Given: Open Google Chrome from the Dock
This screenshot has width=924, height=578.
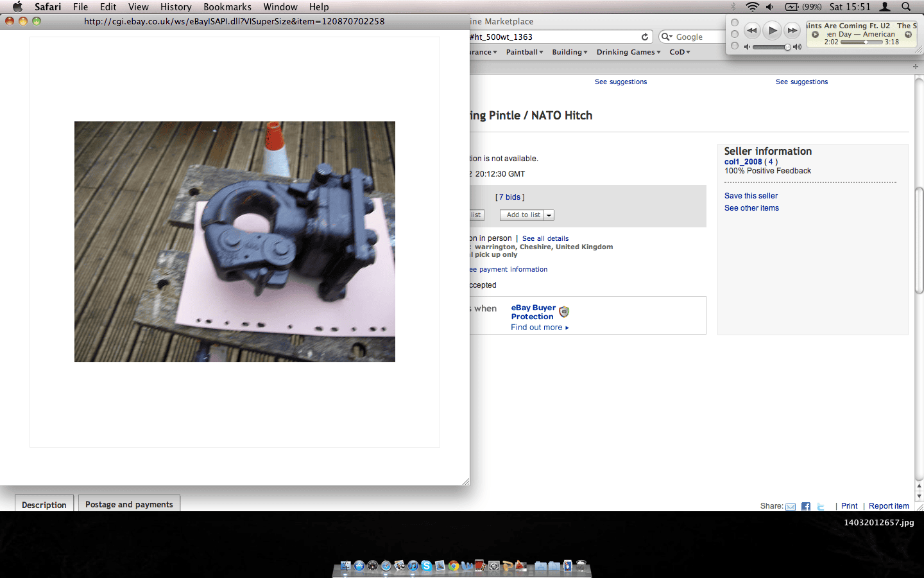Looking at the screenshot, I should coord(454,566).
